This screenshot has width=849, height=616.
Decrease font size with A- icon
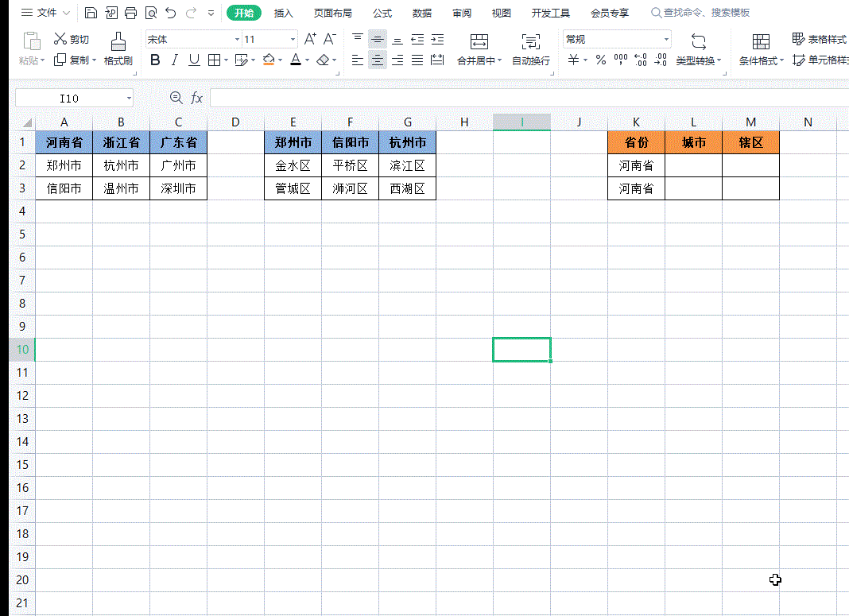329,39
